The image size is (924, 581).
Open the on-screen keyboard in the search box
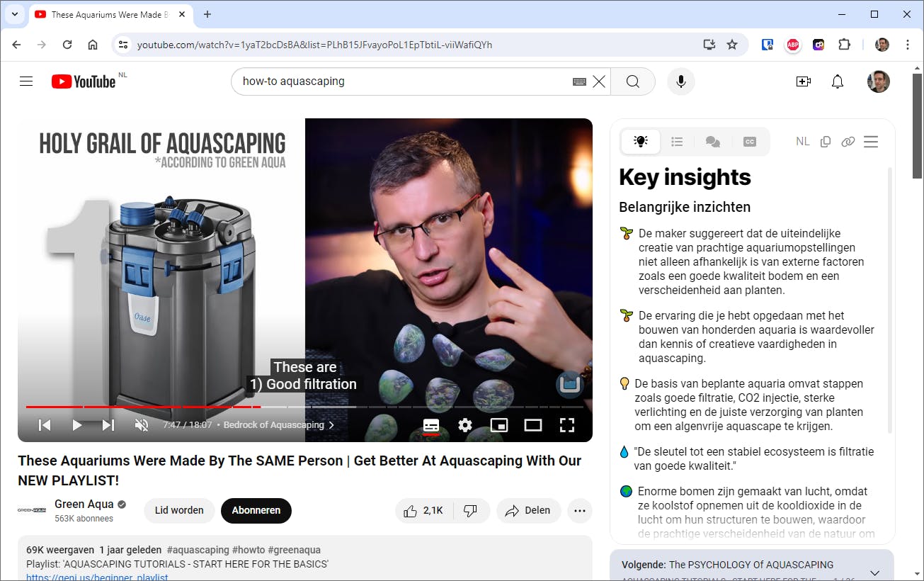(579, 81)
